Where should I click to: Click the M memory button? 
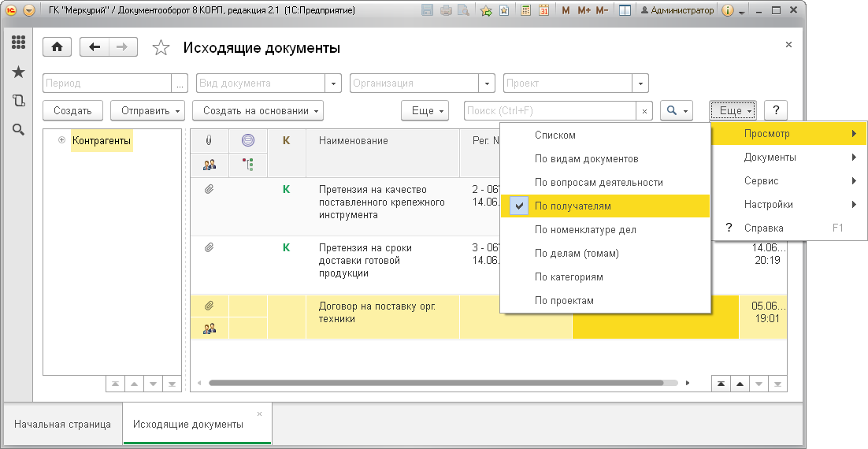point(566,10)
